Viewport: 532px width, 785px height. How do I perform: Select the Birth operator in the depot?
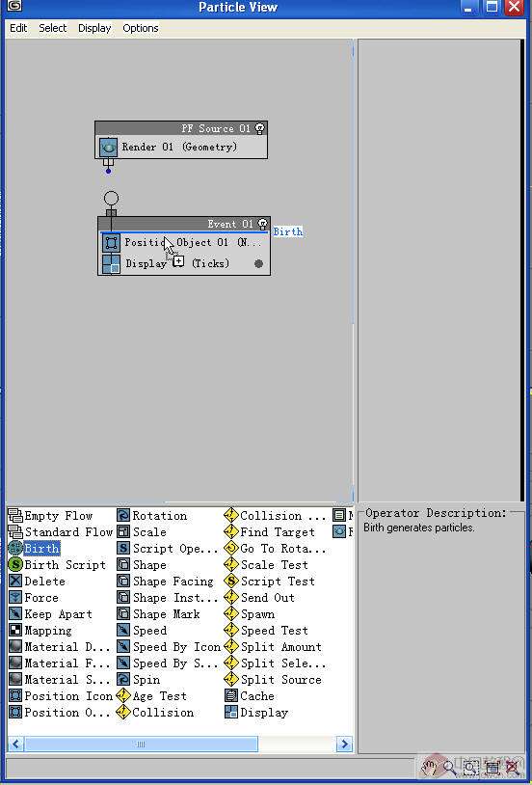tap(34, 549)
